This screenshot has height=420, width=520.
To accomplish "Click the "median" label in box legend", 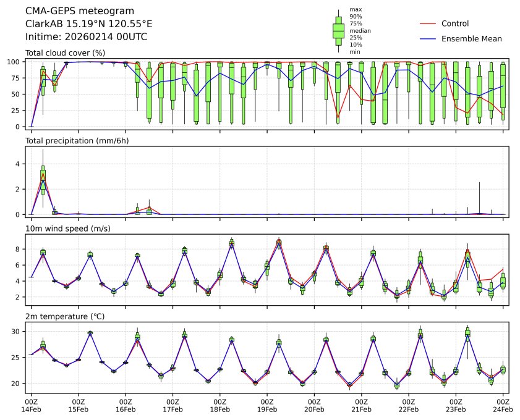I will 358,30.
